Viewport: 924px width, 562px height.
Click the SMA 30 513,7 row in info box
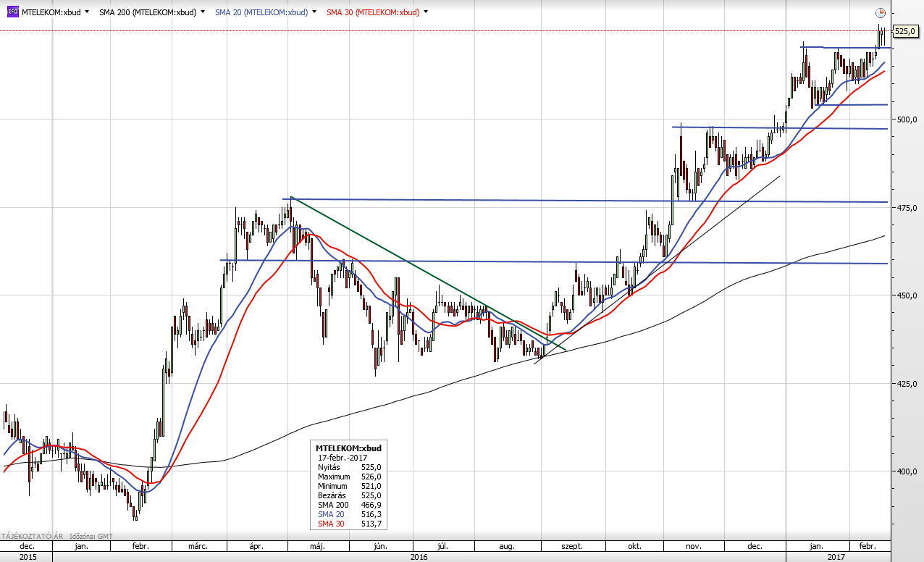click(348, 524)
